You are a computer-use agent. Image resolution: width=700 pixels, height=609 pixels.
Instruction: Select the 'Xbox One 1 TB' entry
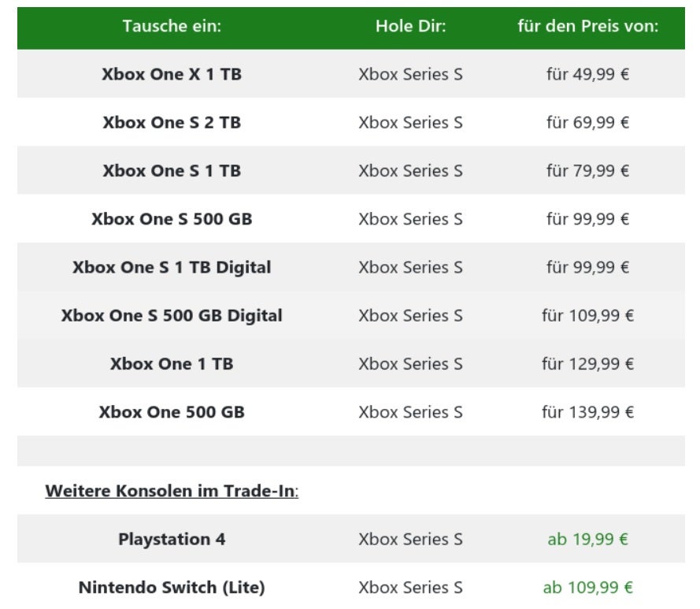pos(172,364)
